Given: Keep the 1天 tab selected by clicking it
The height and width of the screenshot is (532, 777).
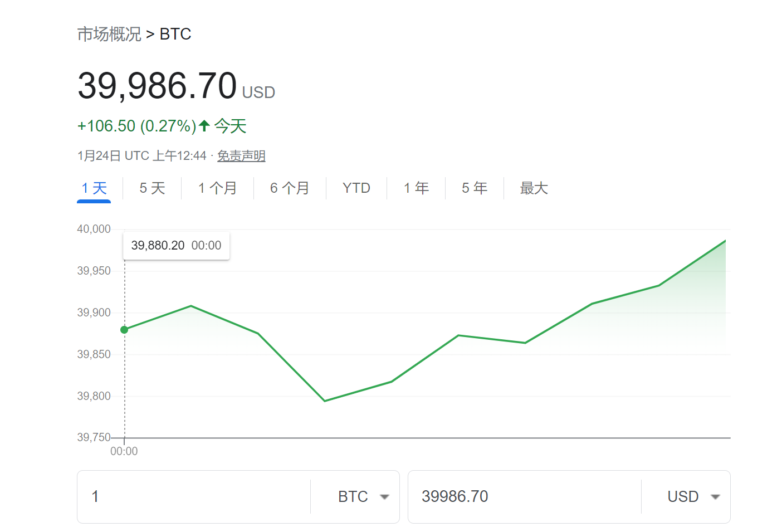Looking at the screenshot, I should 94,188.
